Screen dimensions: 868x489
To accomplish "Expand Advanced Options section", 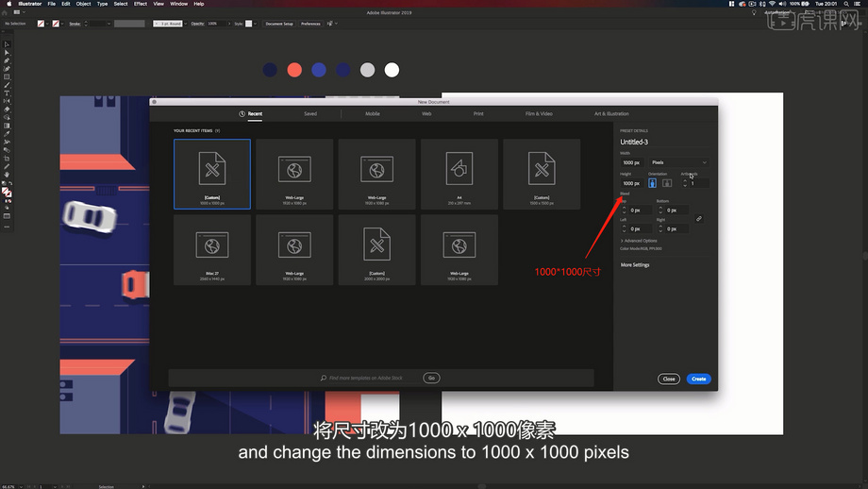I will pos(639,241).
